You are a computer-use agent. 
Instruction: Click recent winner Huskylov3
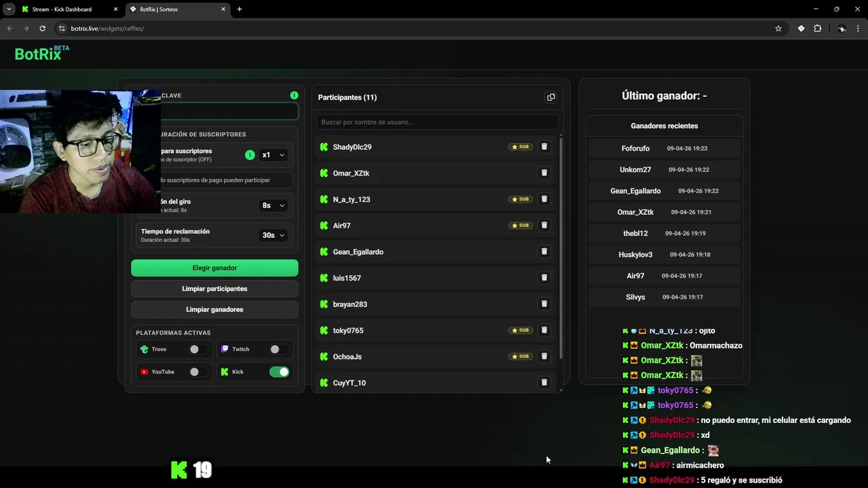point(635,255)
